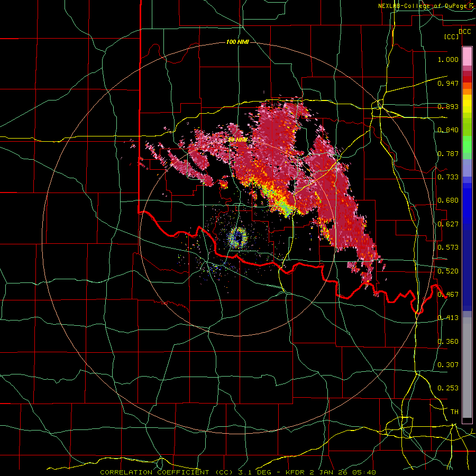Click the 0.307 legend value
Image resolution: width=476 pixels, height=476 pixels.
click(x=448, y=364)
